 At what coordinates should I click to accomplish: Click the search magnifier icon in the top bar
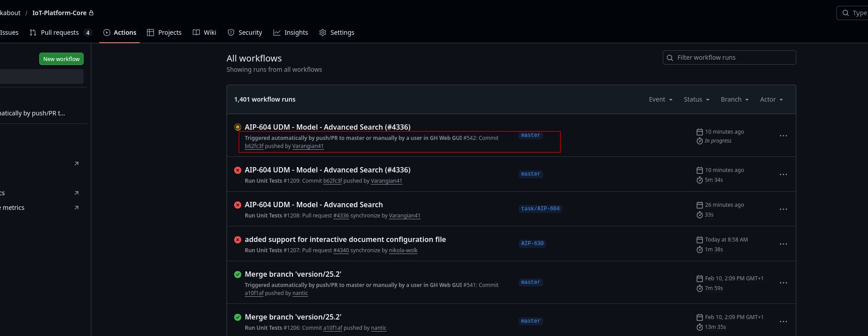[x=845, y=13]
